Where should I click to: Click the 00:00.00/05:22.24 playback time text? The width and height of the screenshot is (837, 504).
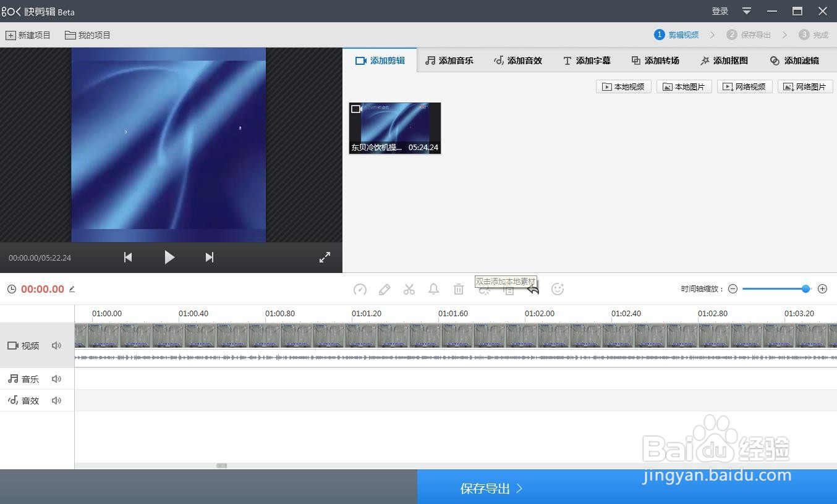click(x=40, y=258)
